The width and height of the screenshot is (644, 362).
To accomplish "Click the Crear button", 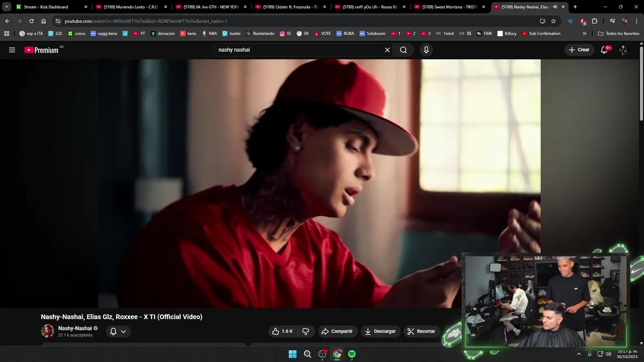I will [x=579, y=50].
